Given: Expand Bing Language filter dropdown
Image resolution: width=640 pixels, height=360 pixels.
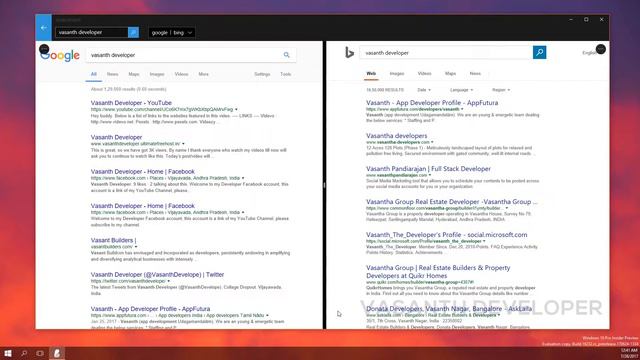Looking at the screenshot, I should point(462,90).
